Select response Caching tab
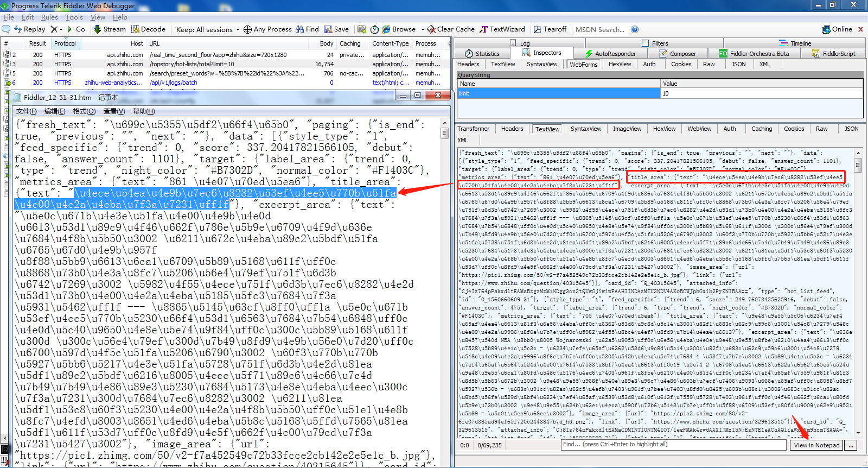Image resolution: width=868 pixels, height=468 pixels. pos(762,129)
